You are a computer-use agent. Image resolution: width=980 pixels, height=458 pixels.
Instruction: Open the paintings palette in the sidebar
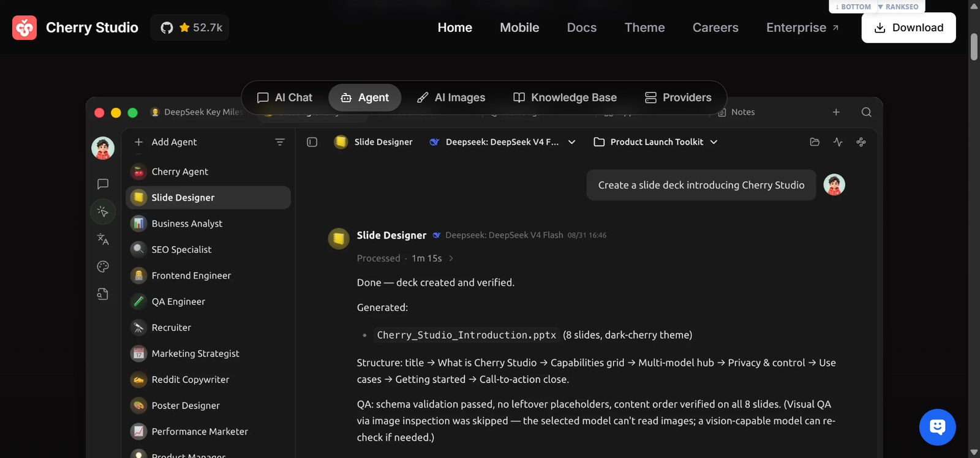(103, 266)
